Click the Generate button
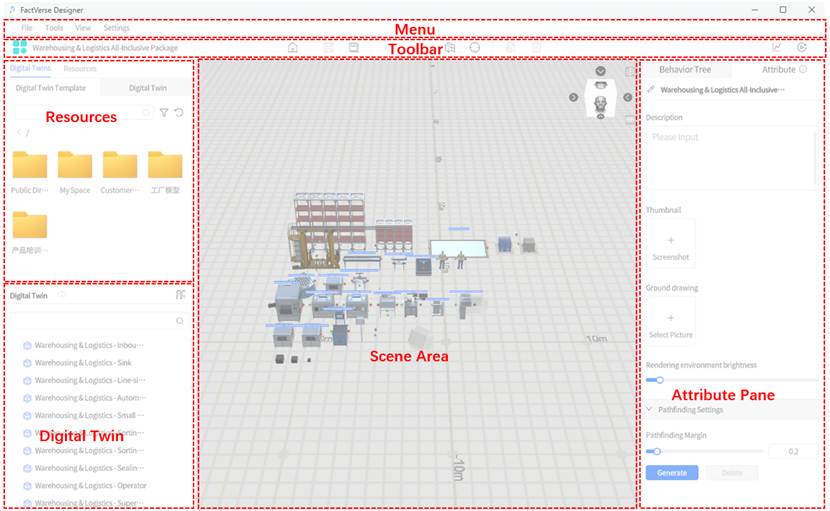 point(672,473)
